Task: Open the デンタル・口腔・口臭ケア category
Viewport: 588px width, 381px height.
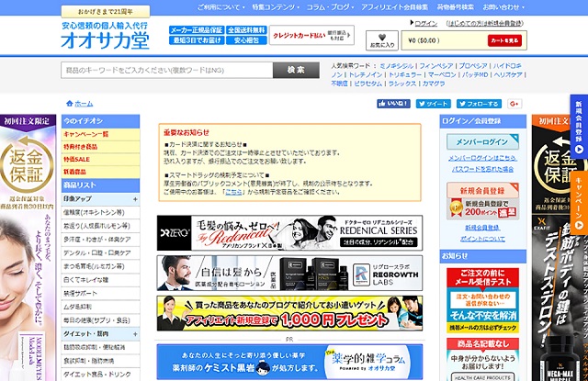Action: click(x=100, y=252)
